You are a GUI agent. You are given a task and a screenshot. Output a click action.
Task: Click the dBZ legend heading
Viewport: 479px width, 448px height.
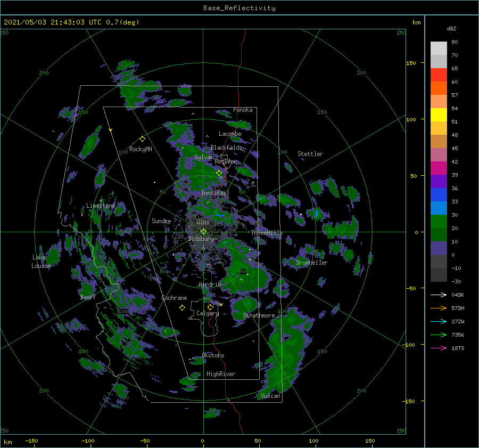pyautogui.click(x=451, y=28)
